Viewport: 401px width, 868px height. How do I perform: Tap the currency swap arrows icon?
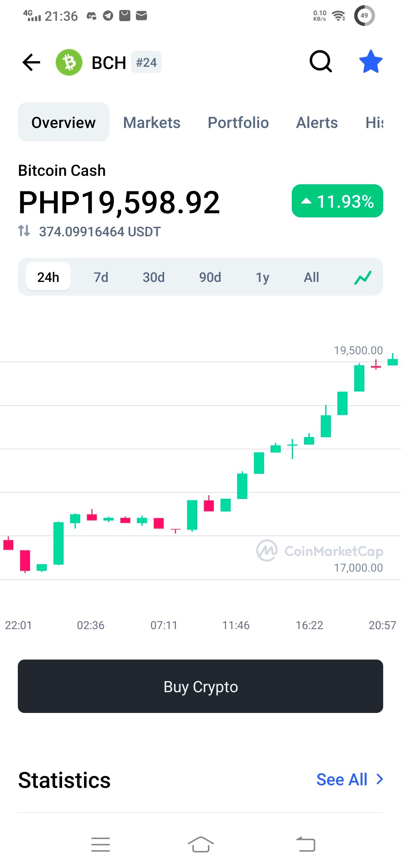point(24,231)
